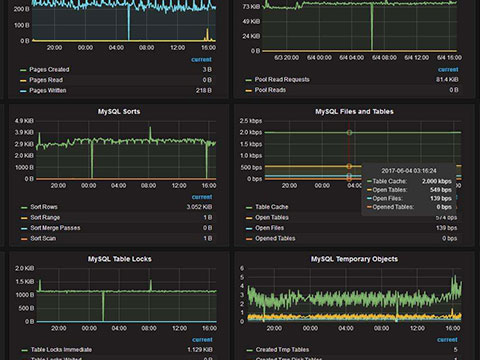Toggle the Sort Range series
This screenshot has width=480, height=360.
[45, 217]
